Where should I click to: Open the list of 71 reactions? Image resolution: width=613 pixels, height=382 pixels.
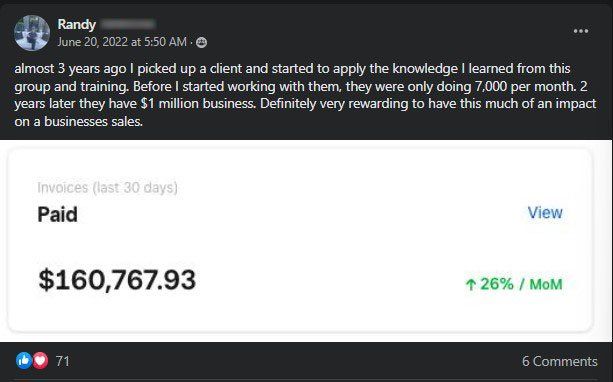click(63, 361)
